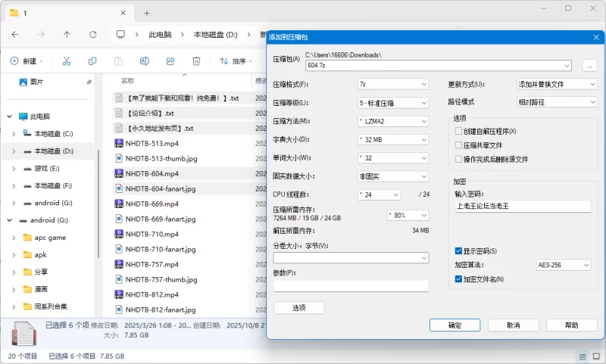Click the 新建 new button

pos(27,61)
